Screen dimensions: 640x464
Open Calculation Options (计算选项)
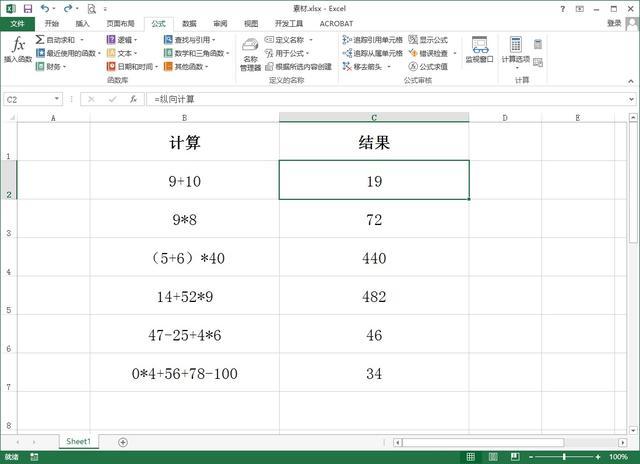516,52
